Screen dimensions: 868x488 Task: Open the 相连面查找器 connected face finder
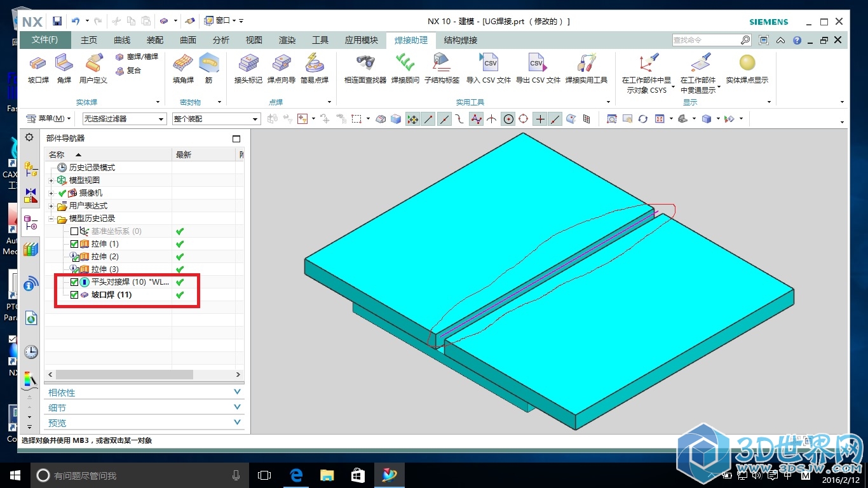pos(365,69)
